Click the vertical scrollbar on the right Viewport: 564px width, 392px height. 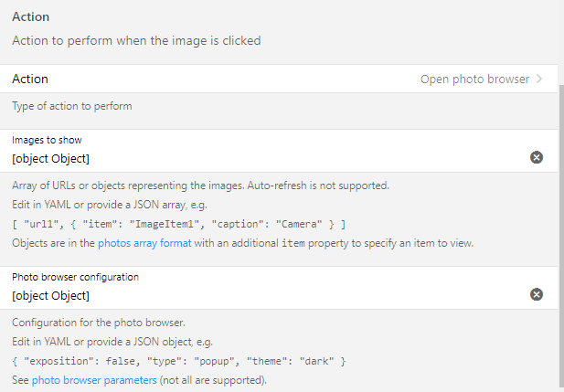point(561,238)
